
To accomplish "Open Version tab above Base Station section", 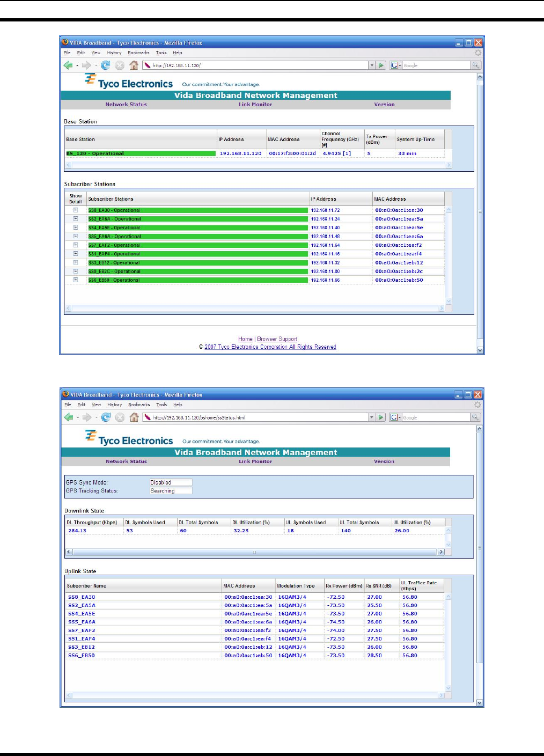I will 384,105.
